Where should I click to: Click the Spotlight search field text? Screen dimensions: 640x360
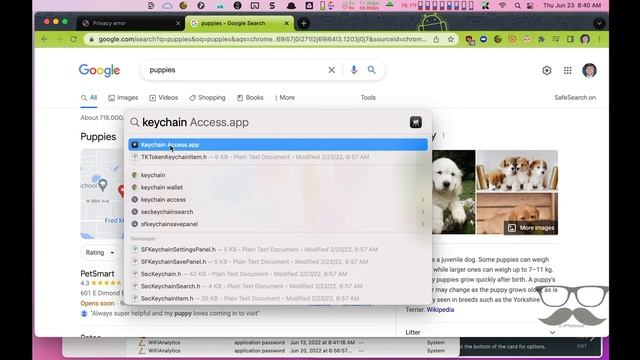tap(195, 122)
